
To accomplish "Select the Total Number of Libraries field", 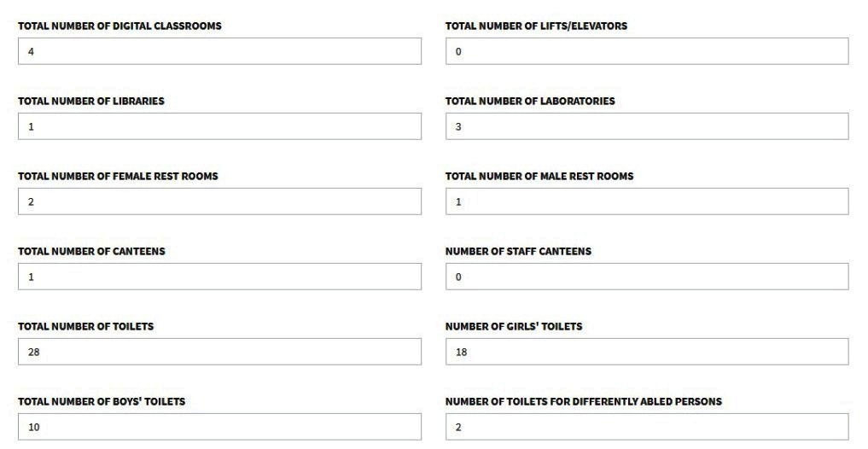I will [219, 126].
